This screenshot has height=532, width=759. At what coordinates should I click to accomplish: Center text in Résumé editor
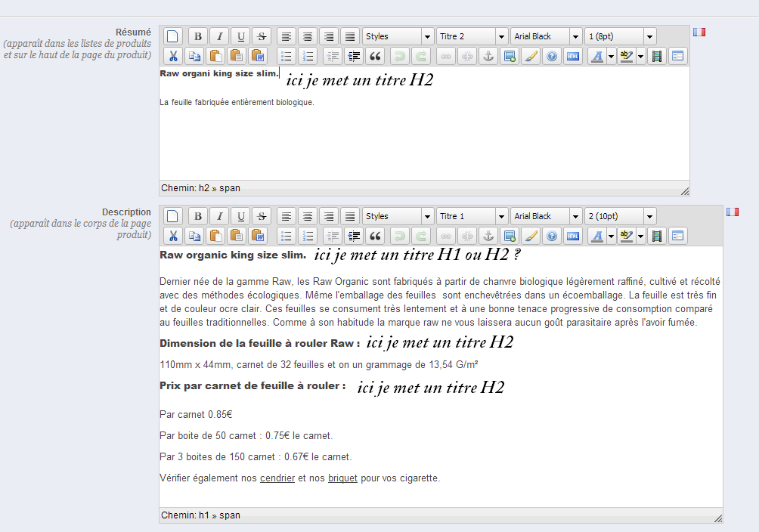[x=308, y=36]
